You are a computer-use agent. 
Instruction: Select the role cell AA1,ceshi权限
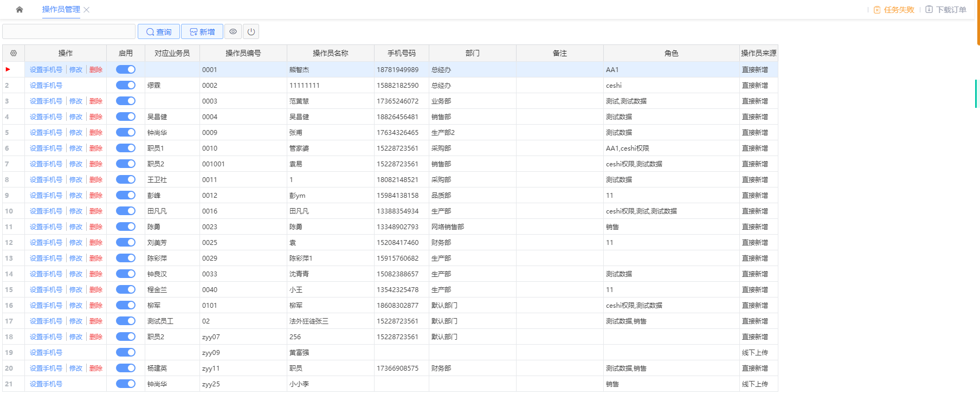[672, 148]
